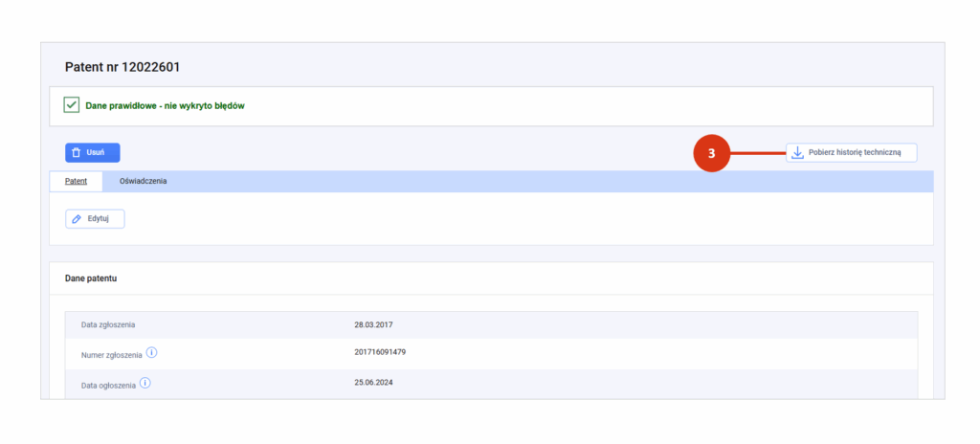Image resolution: width=980 pixels, height=444 pixels.
Task: Click the announcement date 25.06.2024
Action: click(x=374, y=383)
